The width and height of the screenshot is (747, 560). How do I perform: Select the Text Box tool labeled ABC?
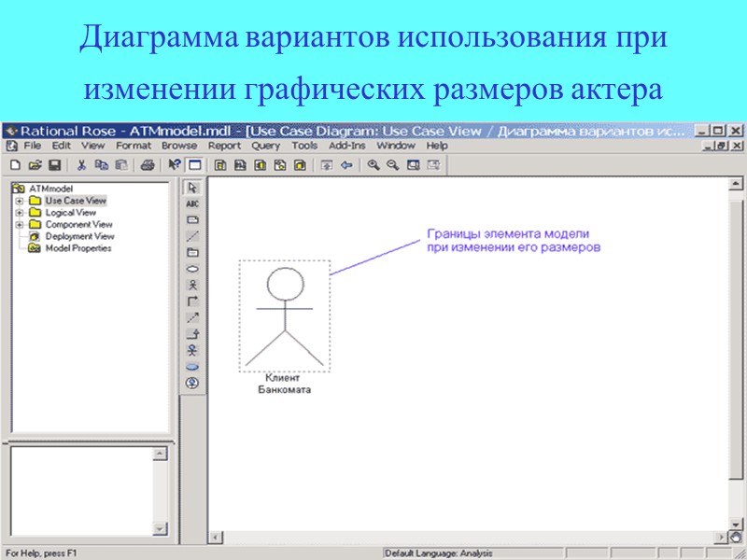coord(193,205)
